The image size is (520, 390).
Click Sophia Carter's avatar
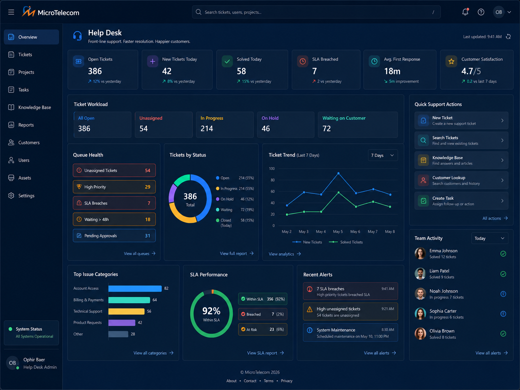pos(420,314)
